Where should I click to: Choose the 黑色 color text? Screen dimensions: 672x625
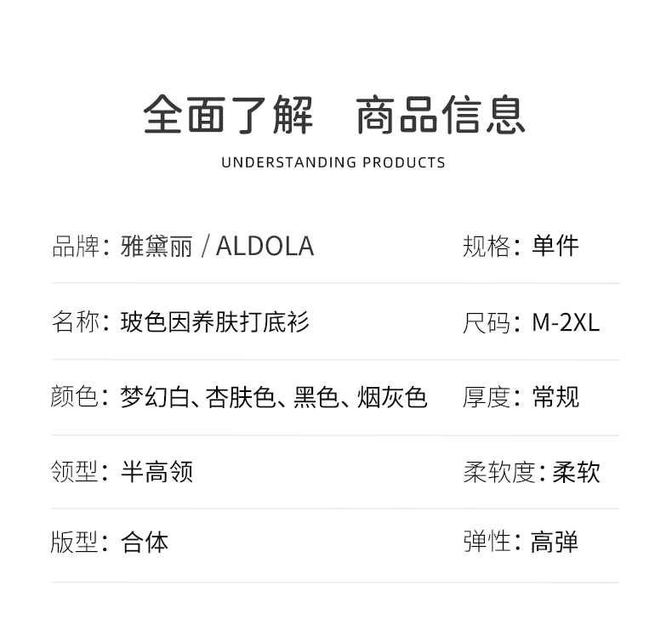coord(316,397)
